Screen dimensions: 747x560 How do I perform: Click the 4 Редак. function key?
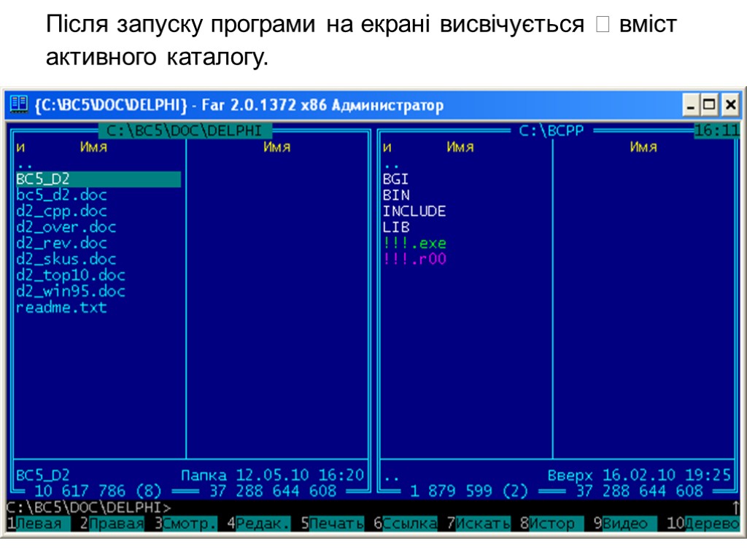coord(258,524)
